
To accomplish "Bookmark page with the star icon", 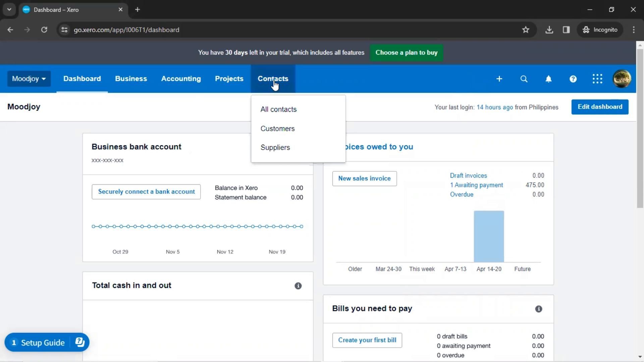I will point(526,30).
